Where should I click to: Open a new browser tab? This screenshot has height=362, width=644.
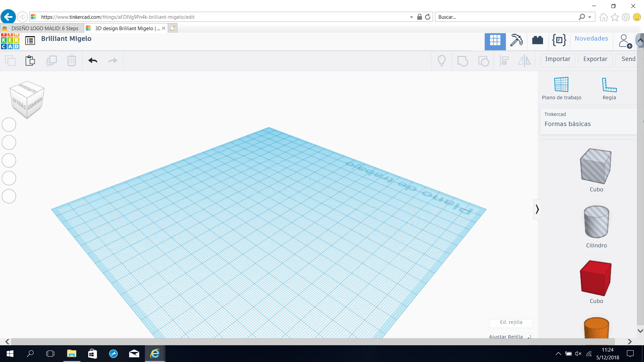coord(172,28)
